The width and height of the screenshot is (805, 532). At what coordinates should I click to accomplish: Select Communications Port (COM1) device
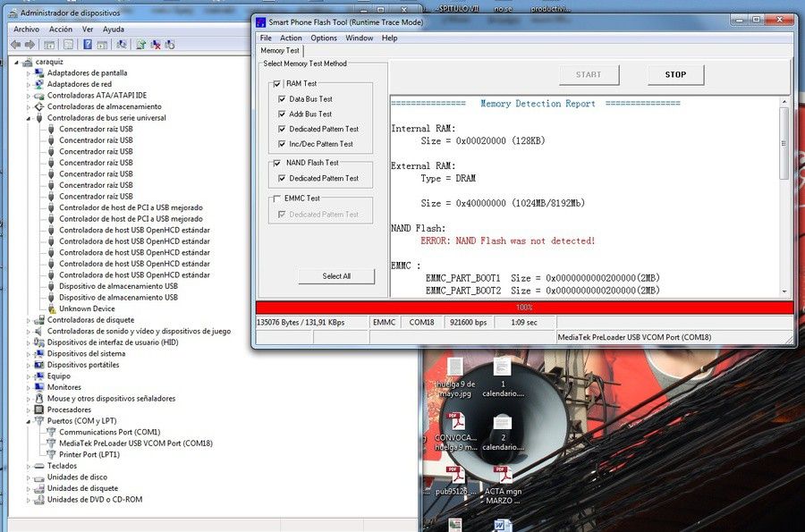pyautogui.click(x=109, y=432)
